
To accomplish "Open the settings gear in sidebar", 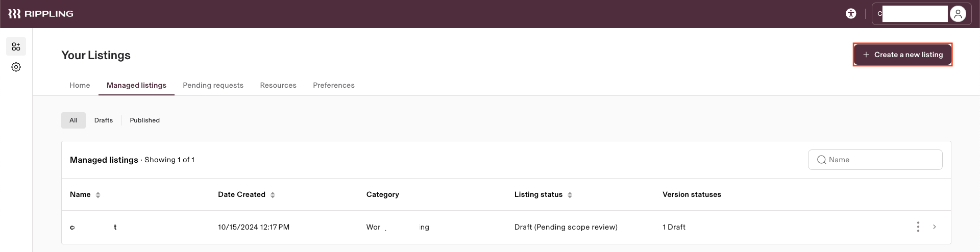I will 16,67.
